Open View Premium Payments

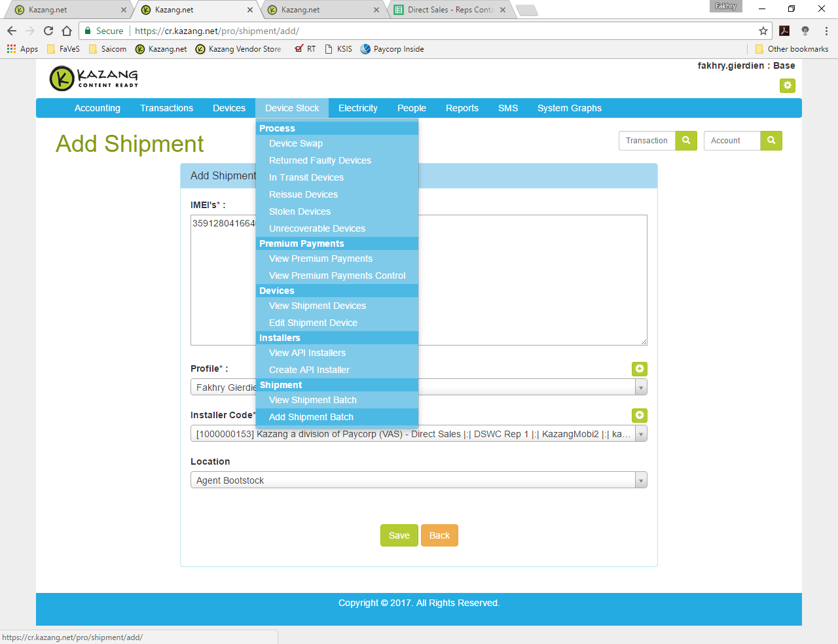(337, 259)
